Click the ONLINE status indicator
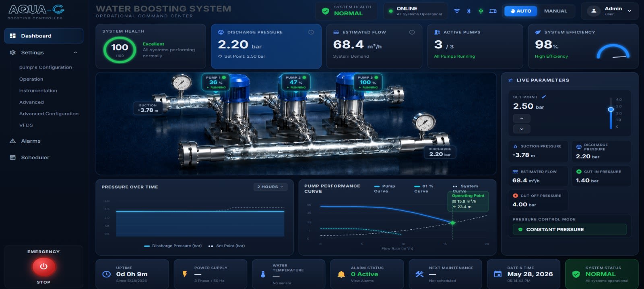Image resolution: width=644 pixels, height=289 pixels. point(416,11)
